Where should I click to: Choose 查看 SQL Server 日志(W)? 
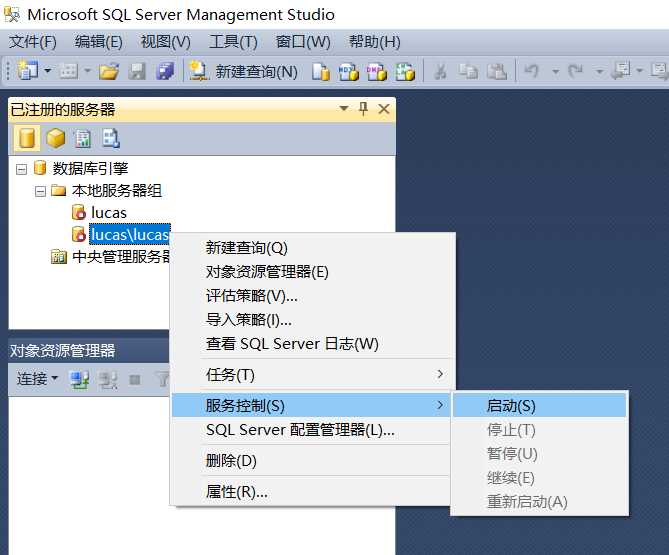pyautogui.click(x=313, y=343)
